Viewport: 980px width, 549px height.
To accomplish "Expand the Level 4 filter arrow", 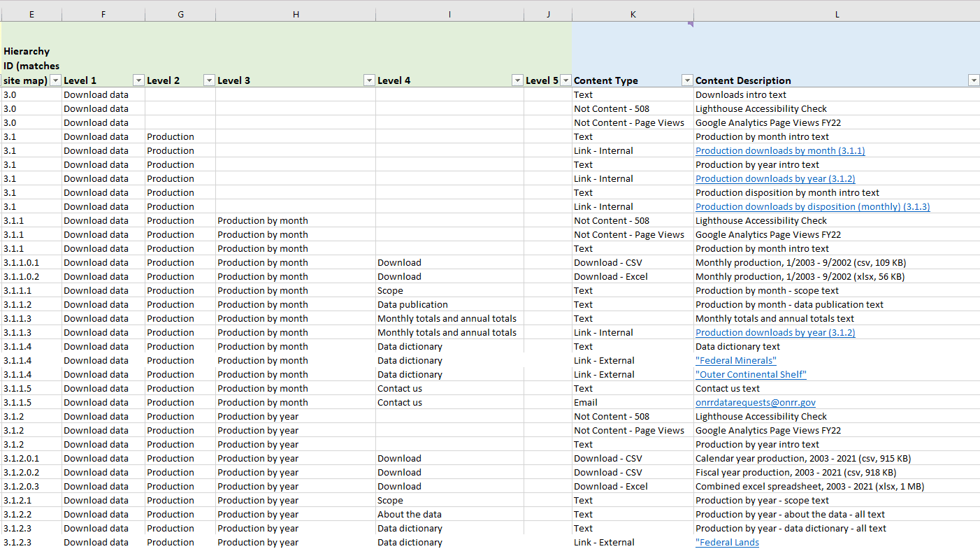I will [x=517, y=80].
